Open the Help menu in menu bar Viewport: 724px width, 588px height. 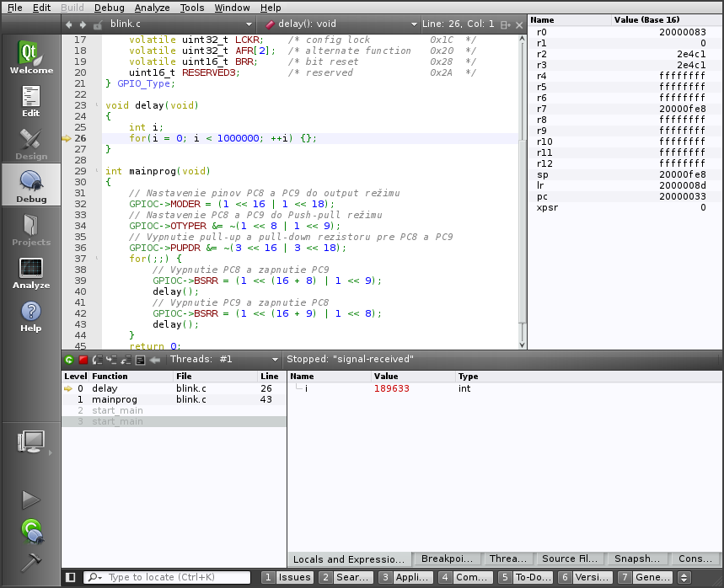tap(270, 8)
